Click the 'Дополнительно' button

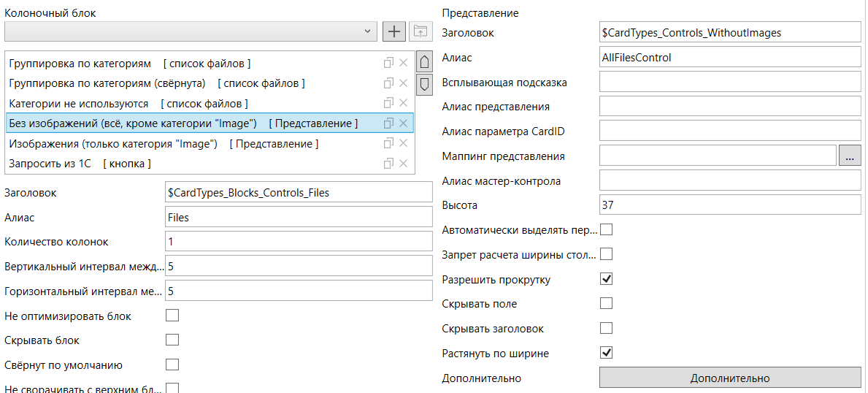click(730, 378)
